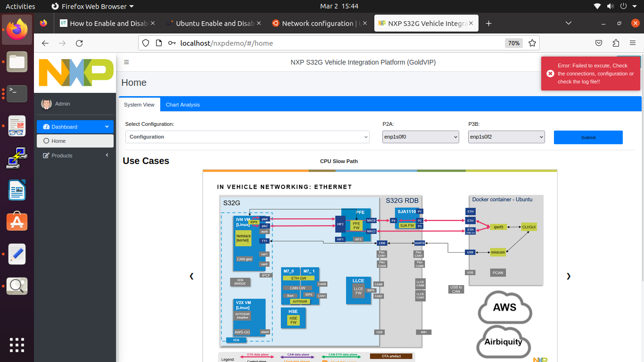
Task: Open the Select Configuration dropdown
Action: tap(248, 137)
